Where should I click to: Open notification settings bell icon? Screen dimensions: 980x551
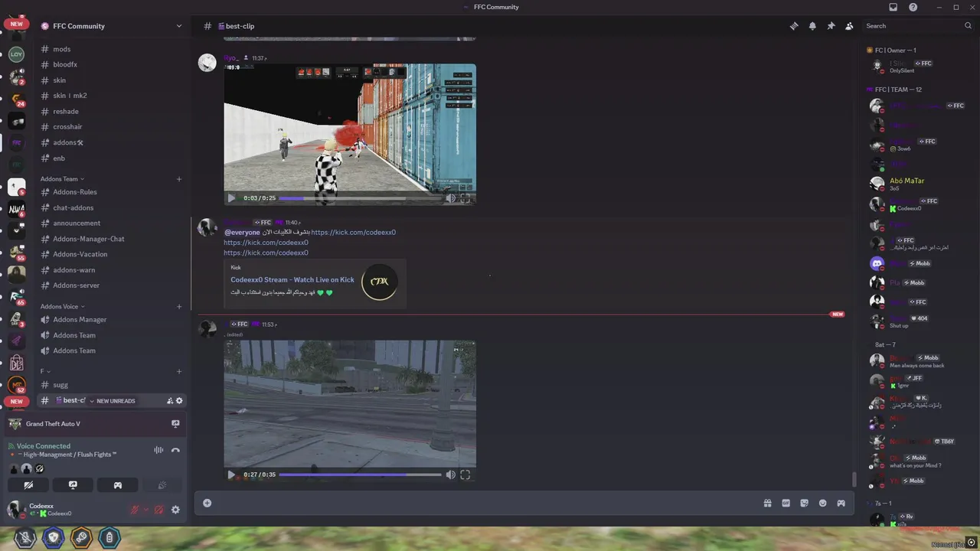tap(812, 26)
